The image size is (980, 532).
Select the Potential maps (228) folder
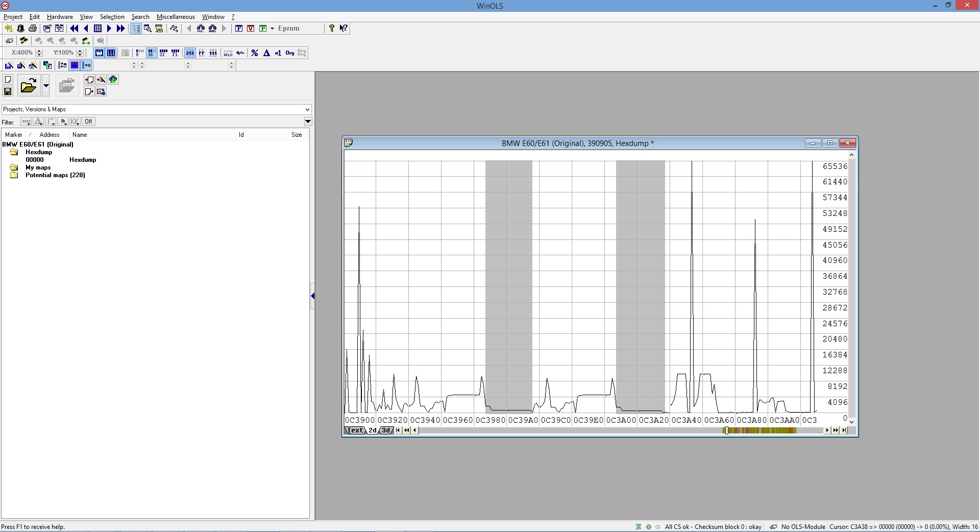[55, 175]
